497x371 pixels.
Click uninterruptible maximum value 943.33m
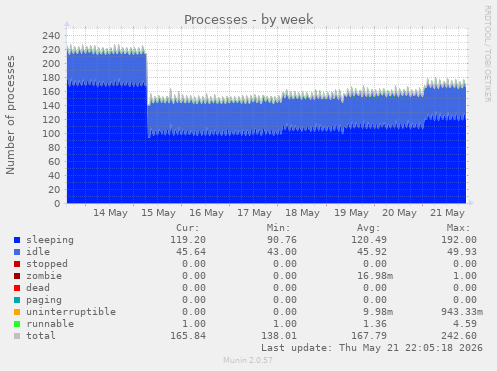(462, 312)
